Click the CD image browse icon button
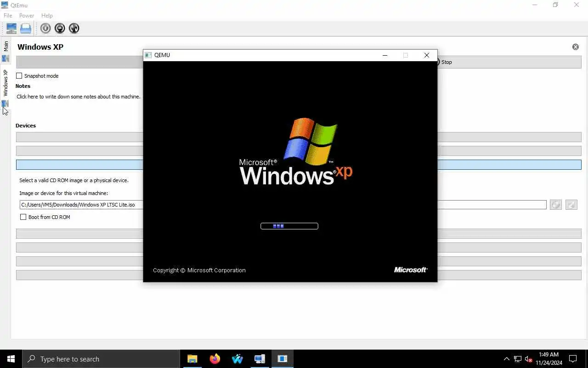Screen dimensions: 588x368 point(556,205)
